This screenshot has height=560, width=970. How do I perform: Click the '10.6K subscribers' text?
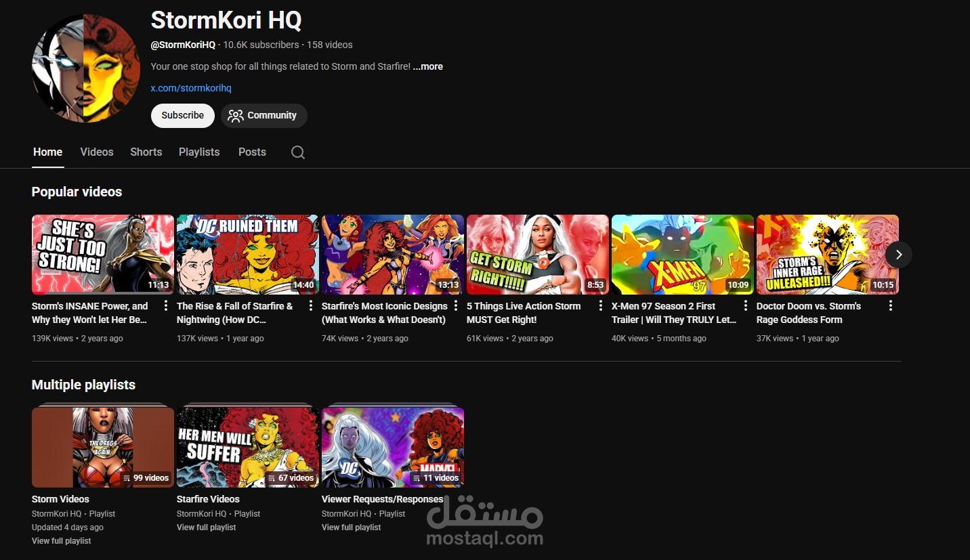click(x=261, y=45)
